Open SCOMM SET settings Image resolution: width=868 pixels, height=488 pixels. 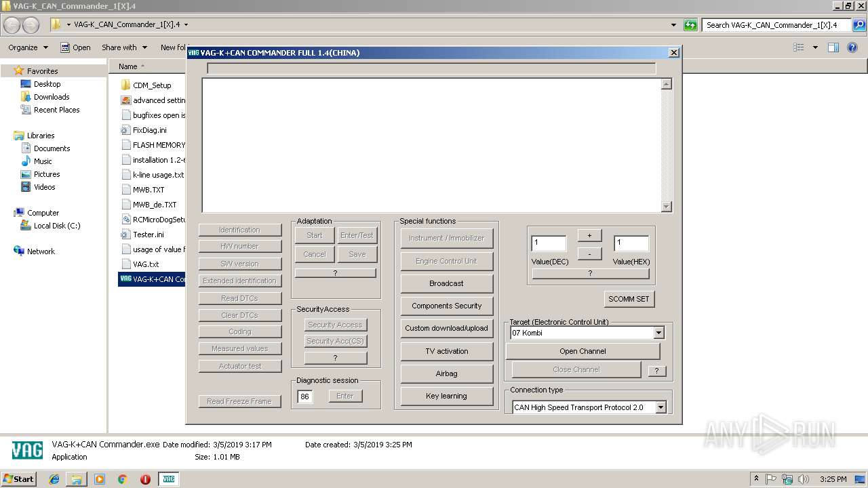629,299
